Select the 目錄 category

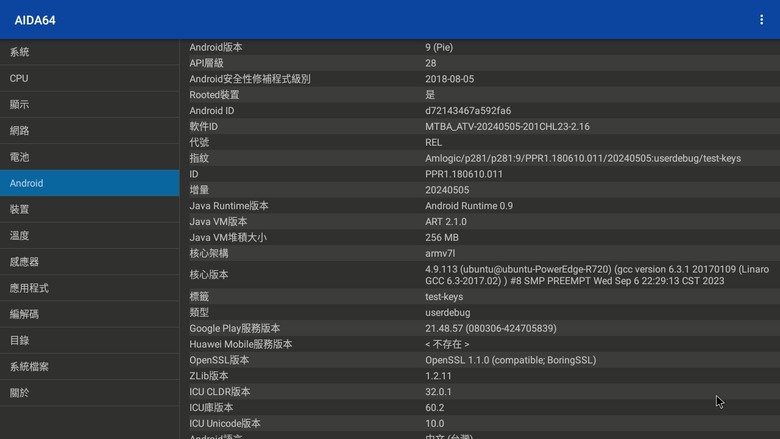click(x=90, y=341)
